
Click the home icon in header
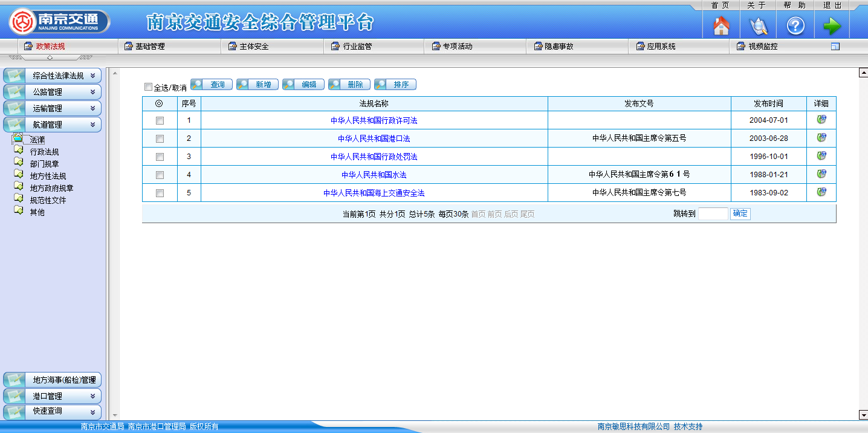pyautogui.click(x=721, y=26)
